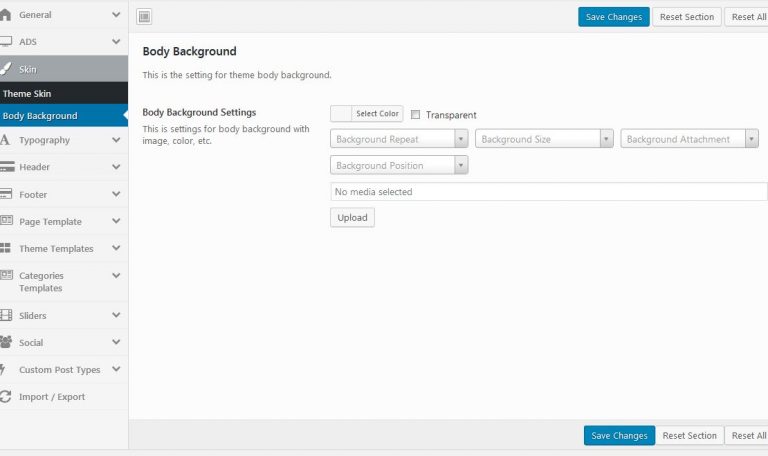The width and height of the screenshot is (768, 456).
Task: Open the Social menu label
Action: coord(31,342)
